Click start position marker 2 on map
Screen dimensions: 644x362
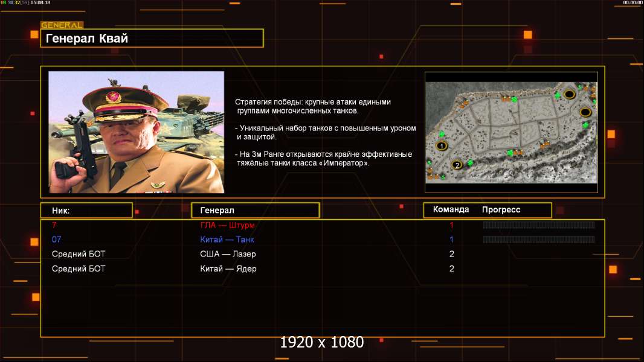[457, 164]
